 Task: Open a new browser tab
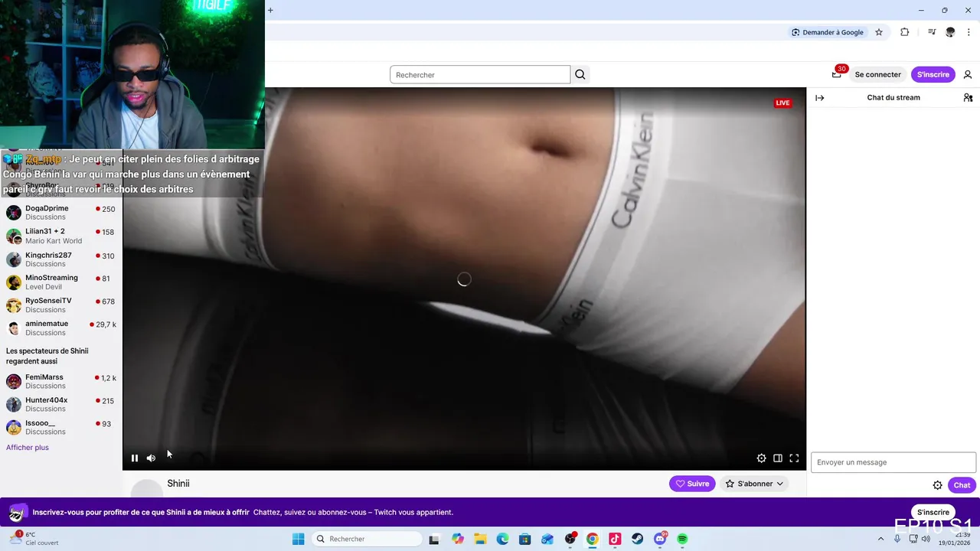click(270, 10)
